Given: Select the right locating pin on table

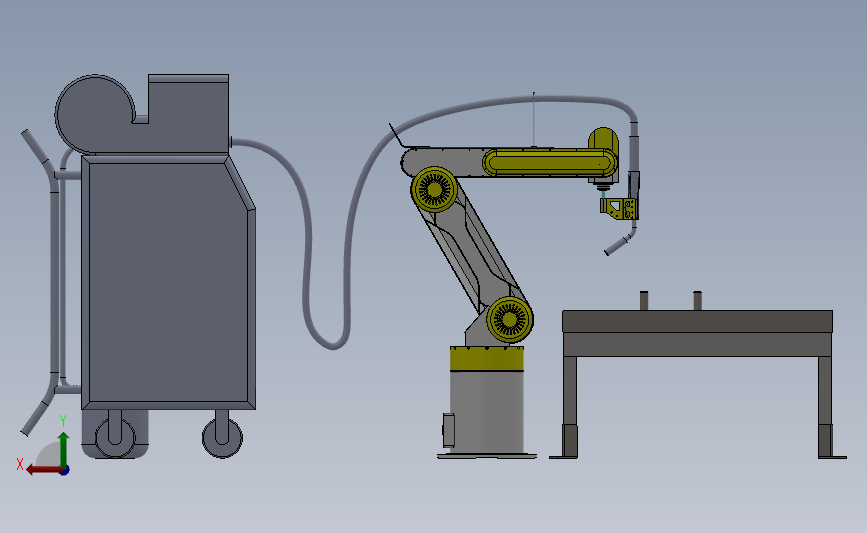Looking at the screenshot, I should point(697,301).
